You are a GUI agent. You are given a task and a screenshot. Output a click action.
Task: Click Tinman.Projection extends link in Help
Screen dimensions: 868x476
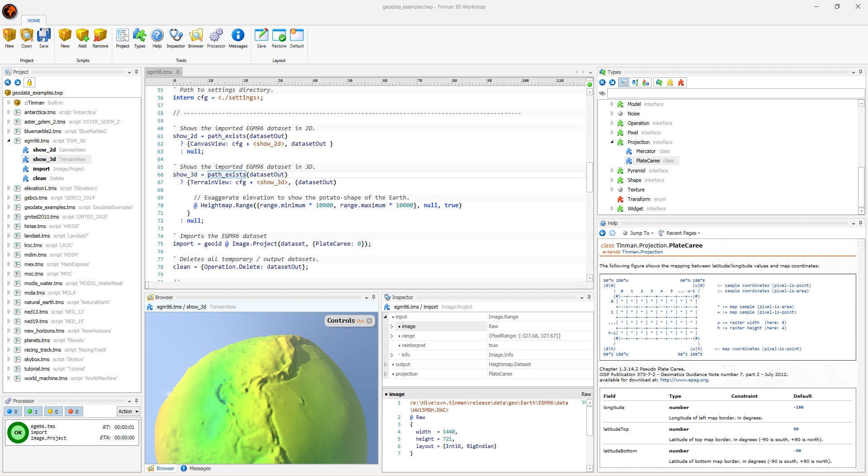pos(642,252)
